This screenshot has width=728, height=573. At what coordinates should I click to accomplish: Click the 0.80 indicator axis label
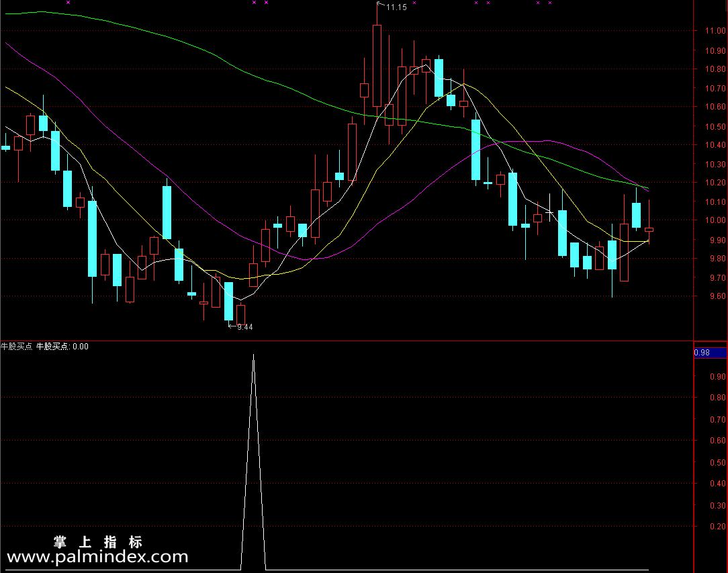[718, 398]
